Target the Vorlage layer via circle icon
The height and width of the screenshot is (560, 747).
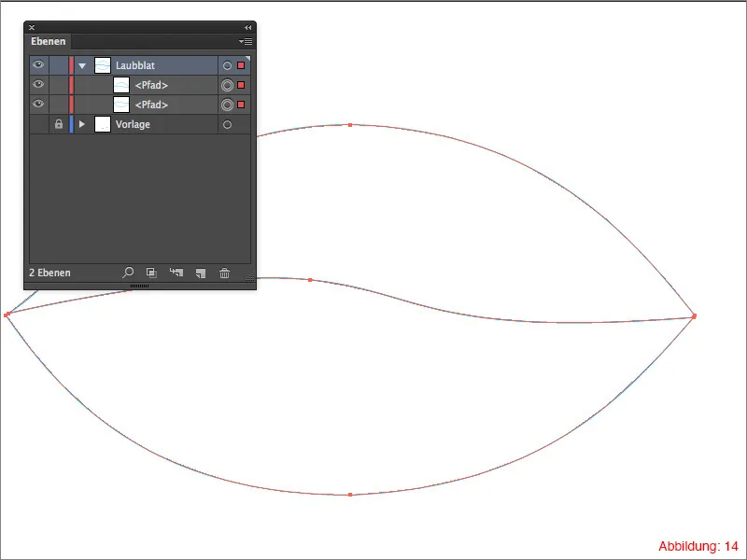point(227,124)
